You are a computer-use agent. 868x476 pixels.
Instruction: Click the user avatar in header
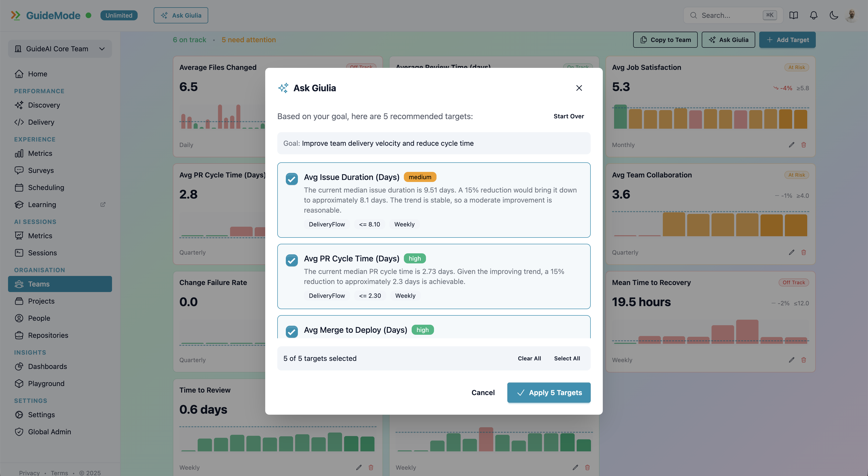pyautogui.click(x=852, y=15)
